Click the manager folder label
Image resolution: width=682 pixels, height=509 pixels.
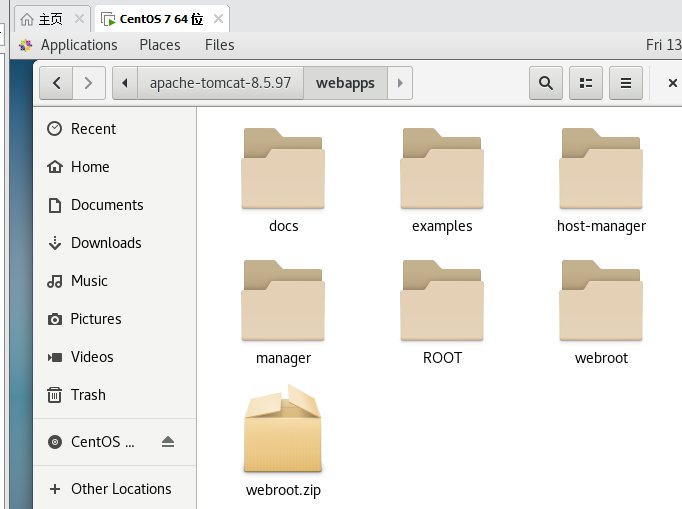283,358
